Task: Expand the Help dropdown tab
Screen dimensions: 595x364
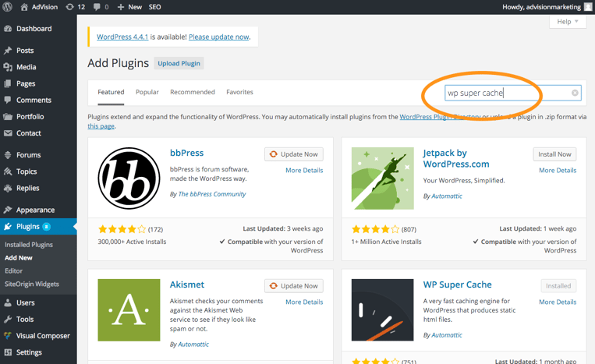Action: pyautogui.click(x=567, y=22)
